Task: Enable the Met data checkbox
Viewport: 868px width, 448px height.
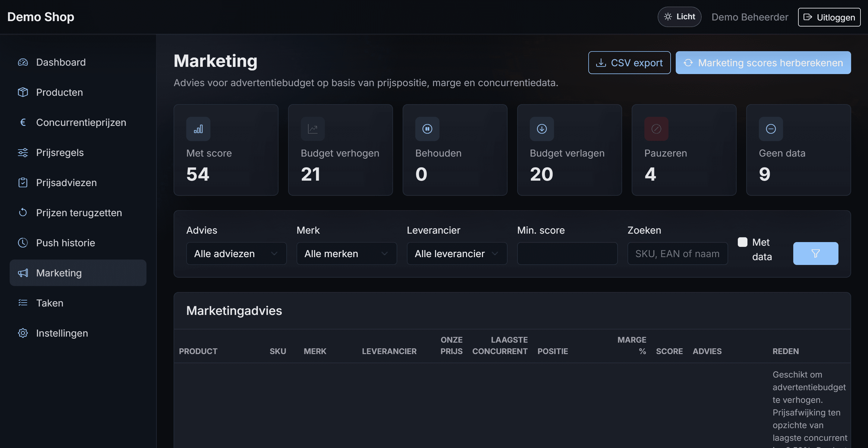Action: click(742, 242)
